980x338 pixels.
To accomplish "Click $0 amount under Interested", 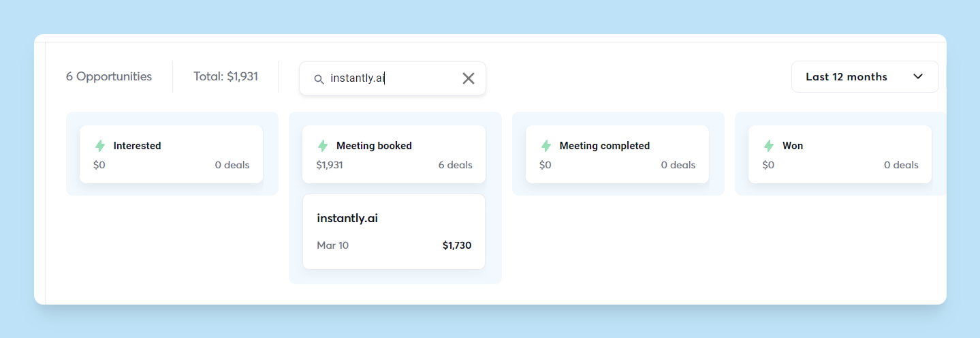I will (x=99, y=165).
